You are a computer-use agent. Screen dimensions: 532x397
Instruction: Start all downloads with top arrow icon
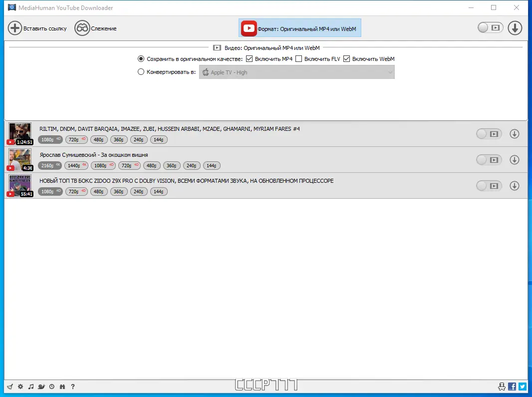click(x=515, y=28)
